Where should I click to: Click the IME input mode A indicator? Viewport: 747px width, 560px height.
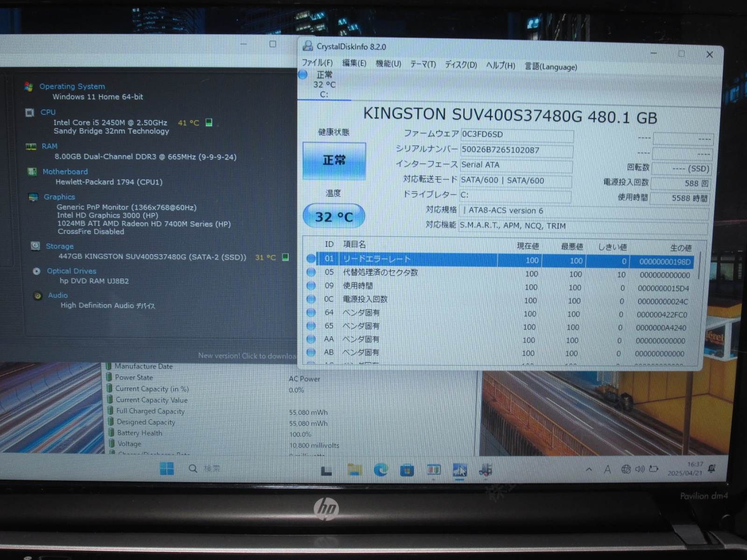pos(607,469)
